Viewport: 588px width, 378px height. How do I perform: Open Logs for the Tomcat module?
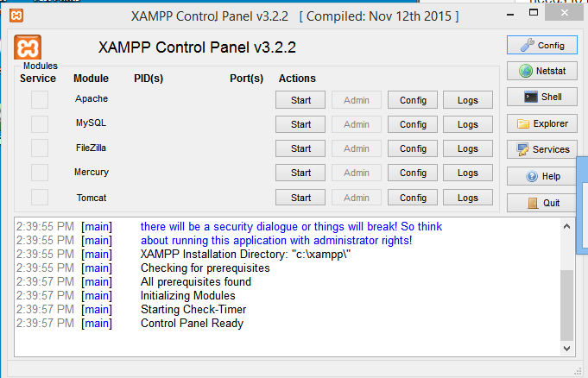tap(468, 198)
